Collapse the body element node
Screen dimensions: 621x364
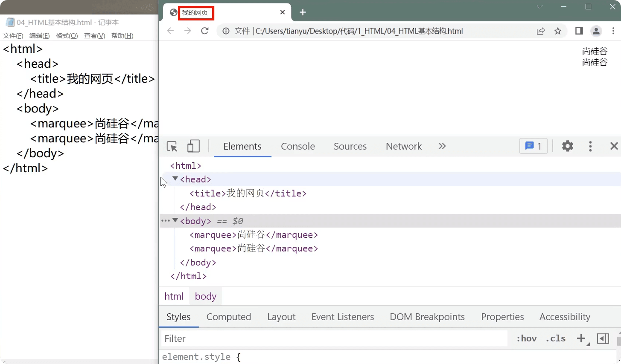175,220
